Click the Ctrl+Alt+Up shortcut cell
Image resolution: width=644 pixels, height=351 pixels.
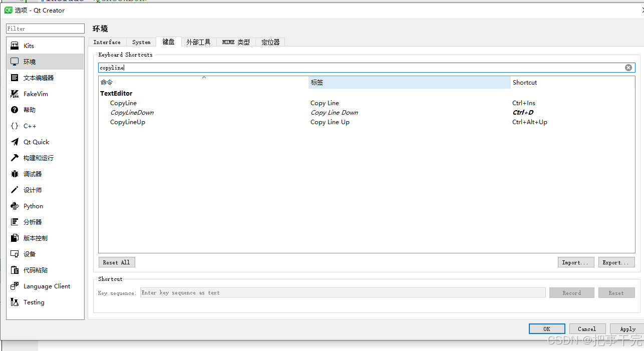coord(530,122)
